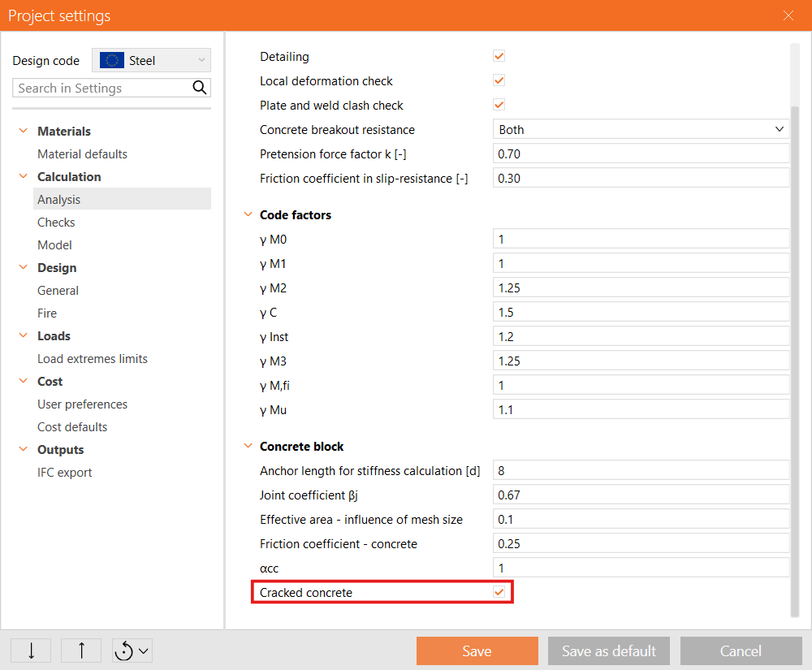Select Checks under Calculation
Image resolution: width=812 pixels, height=670 pixels.
pos(56,223)
